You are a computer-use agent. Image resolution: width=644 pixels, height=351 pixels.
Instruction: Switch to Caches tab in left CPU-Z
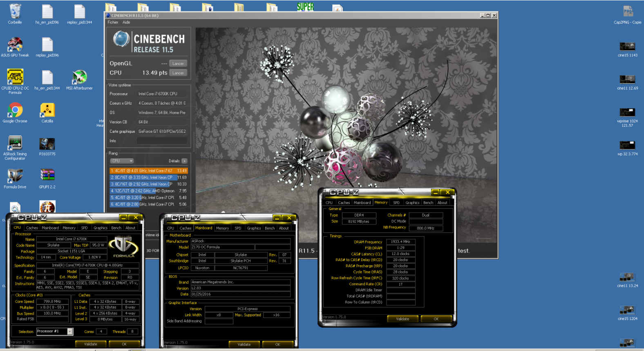(32, 228)
